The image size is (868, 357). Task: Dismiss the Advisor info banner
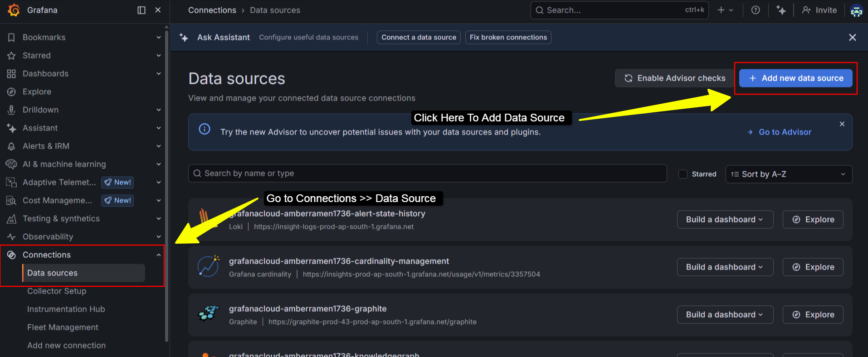[842, 124]
